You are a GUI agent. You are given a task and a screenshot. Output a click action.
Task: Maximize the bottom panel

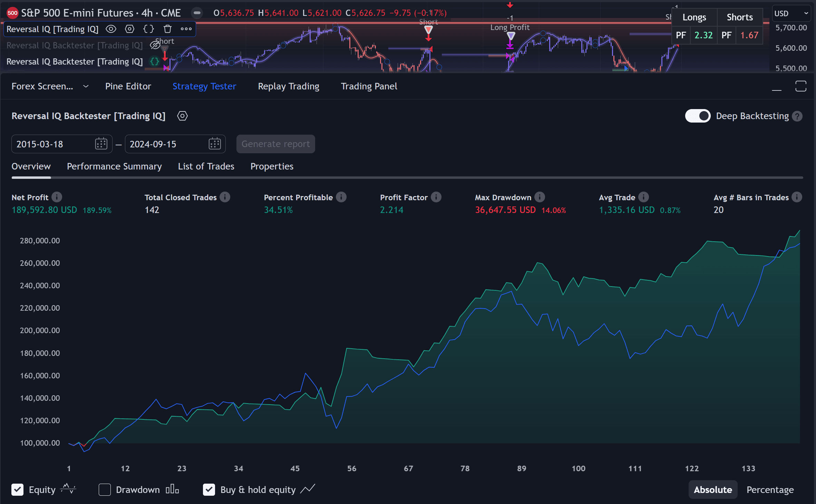click(x=801, y=86)
